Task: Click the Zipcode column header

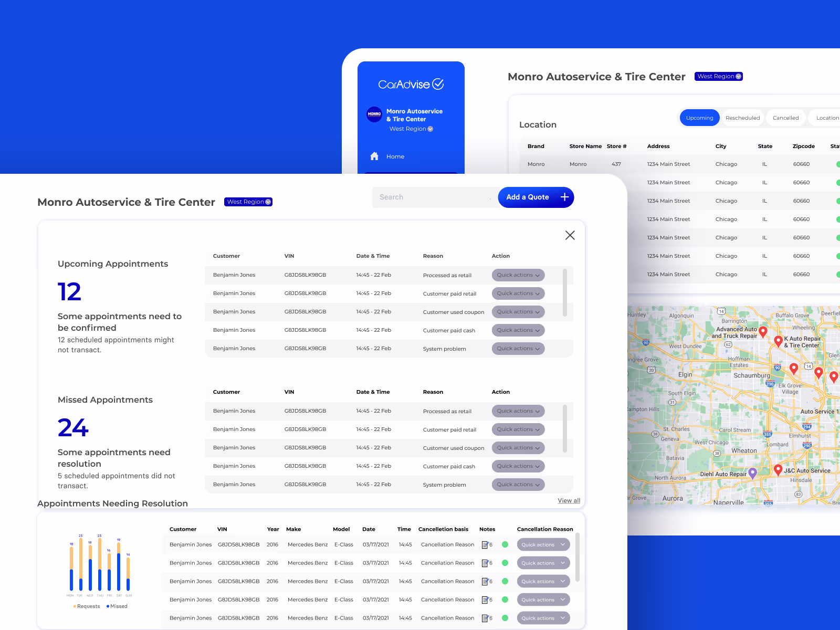Action: pyautogui.click(x=804, y=146)
